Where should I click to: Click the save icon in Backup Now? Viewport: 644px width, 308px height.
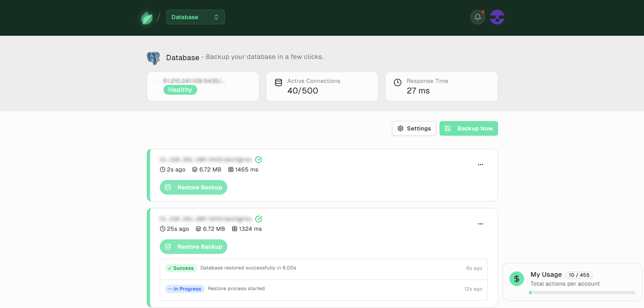(x=448, y=128)
